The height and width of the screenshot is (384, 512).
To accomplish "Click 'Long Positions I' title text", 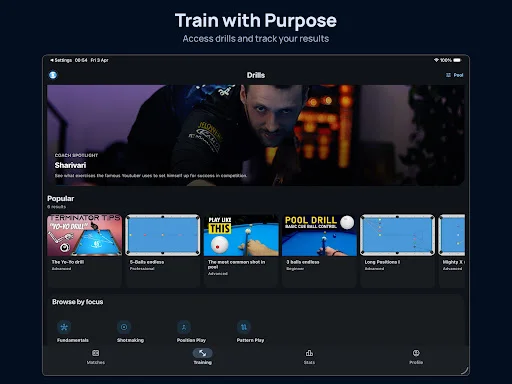I will click(x=382, y=262).
